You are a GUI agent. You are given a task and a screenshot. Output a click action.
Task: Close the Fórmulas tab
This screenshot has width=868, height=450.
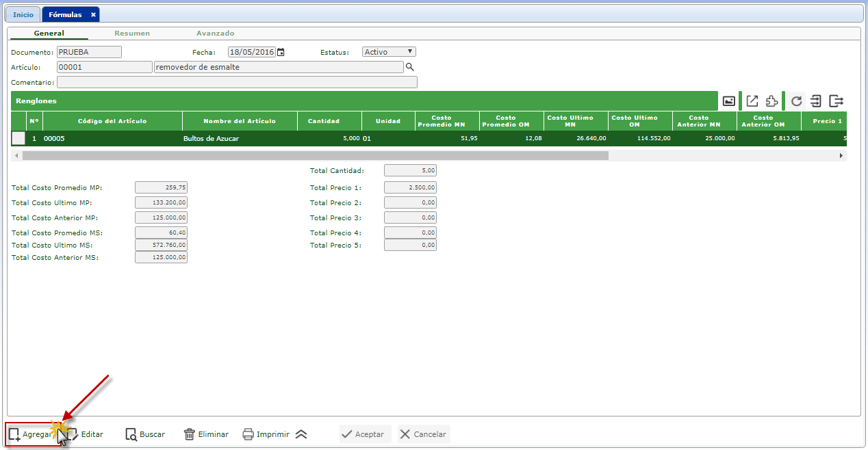93,14
